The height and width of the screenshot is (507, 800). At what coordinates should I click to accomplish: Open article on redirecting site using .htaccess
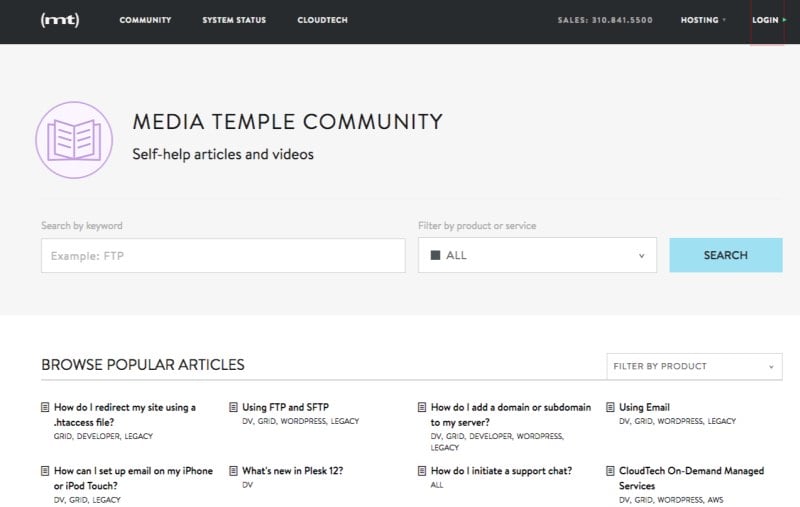(125, 415)
